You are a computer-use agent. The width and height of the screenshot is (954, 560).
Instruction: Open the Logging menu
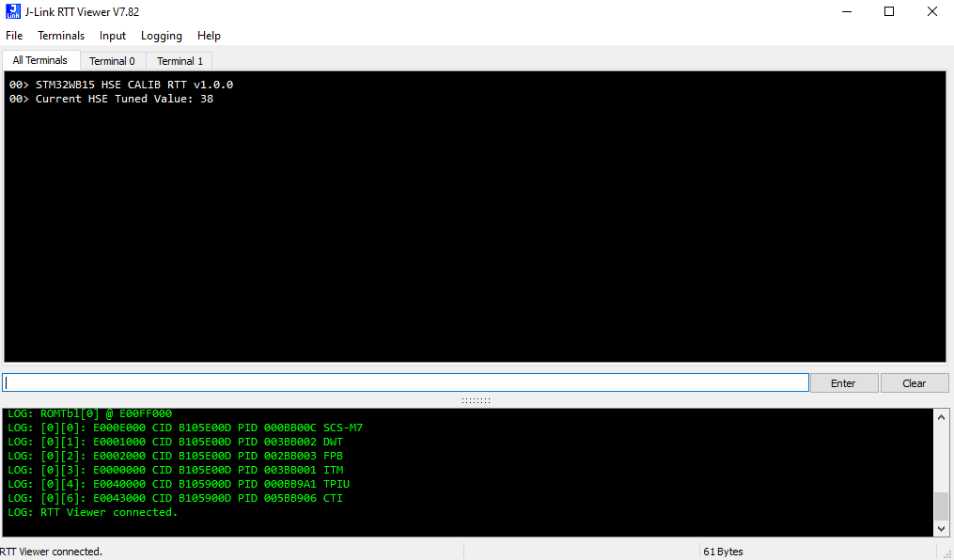point(162,36)
